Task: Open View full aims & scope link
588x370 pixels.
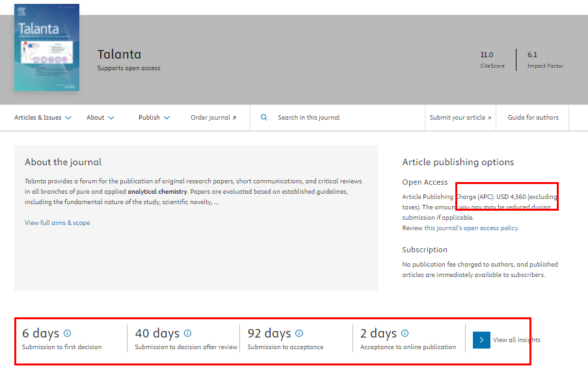Action: point(57,223)
